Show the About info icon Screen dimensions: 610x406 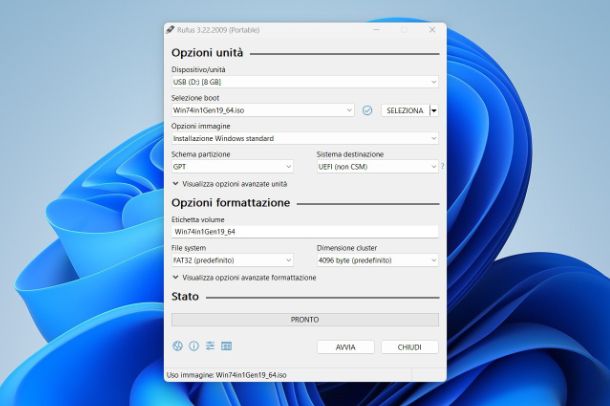[x=194, y=346]
